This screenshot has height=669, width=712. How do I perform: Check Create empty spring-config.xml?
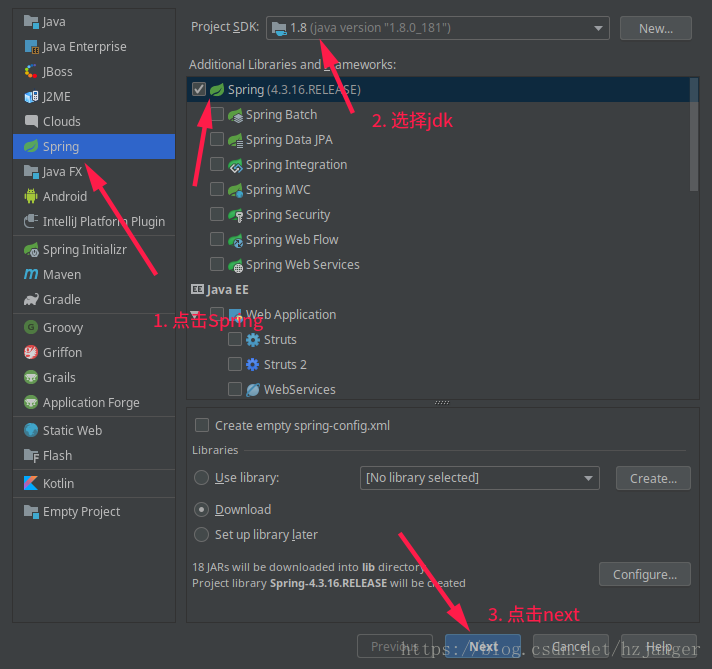pos(202,425)
